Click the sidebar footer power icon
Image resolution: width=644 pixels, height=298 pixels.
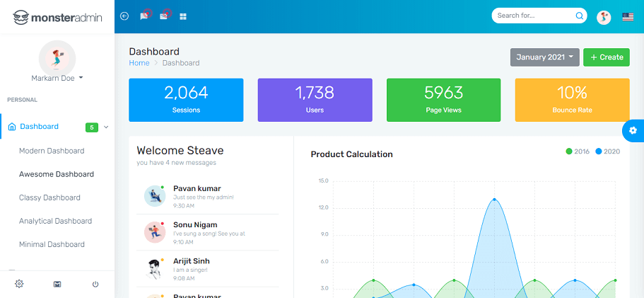(95, 284)
